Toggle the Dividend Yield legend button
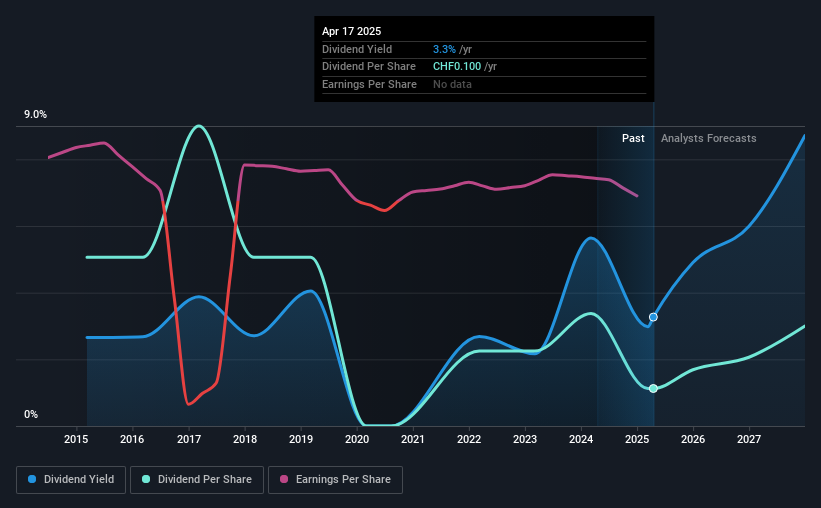 (71, 480)
